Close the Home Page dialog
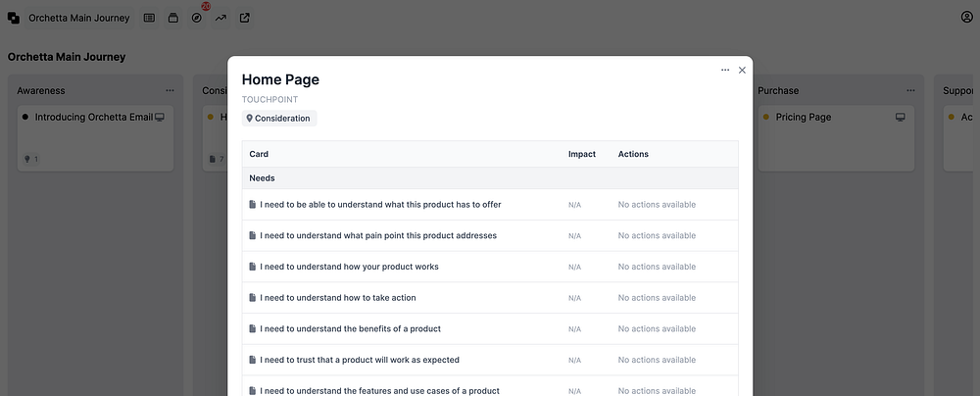 742,71
